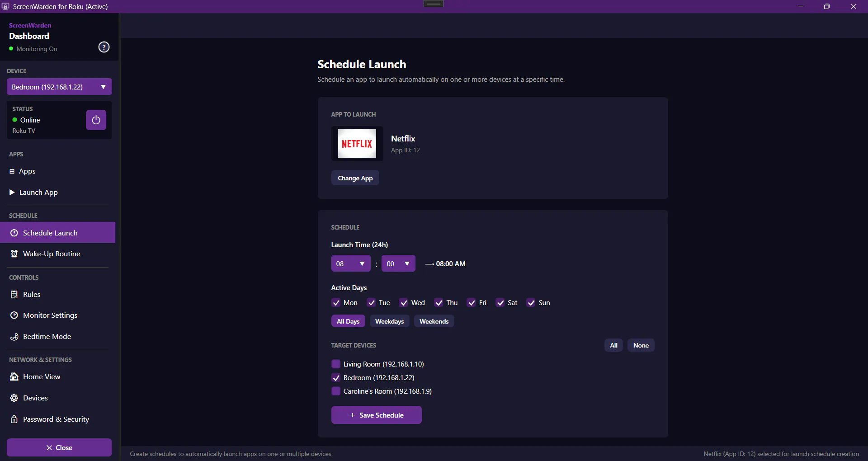
Task: Click the Devices gear icon
Action: click(14, 398)
